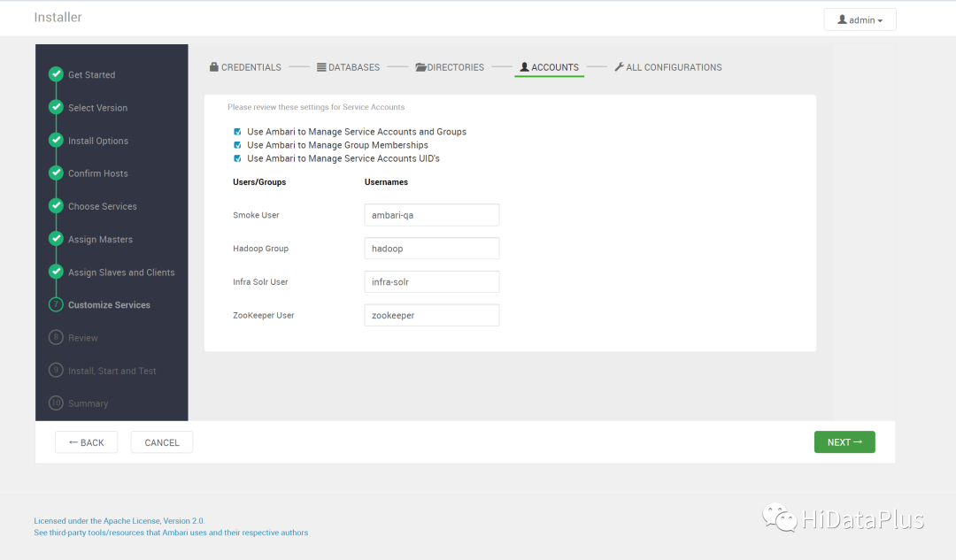Click the completed checkmark for Install Options
This screenshot has width=956, height=560.
[56, 140]
